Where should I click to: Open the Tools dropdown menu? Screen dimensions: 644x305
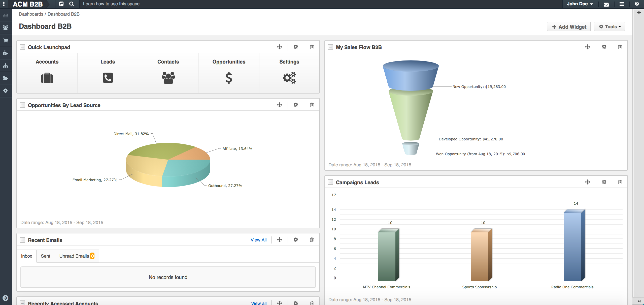click(x=609, y=27)
